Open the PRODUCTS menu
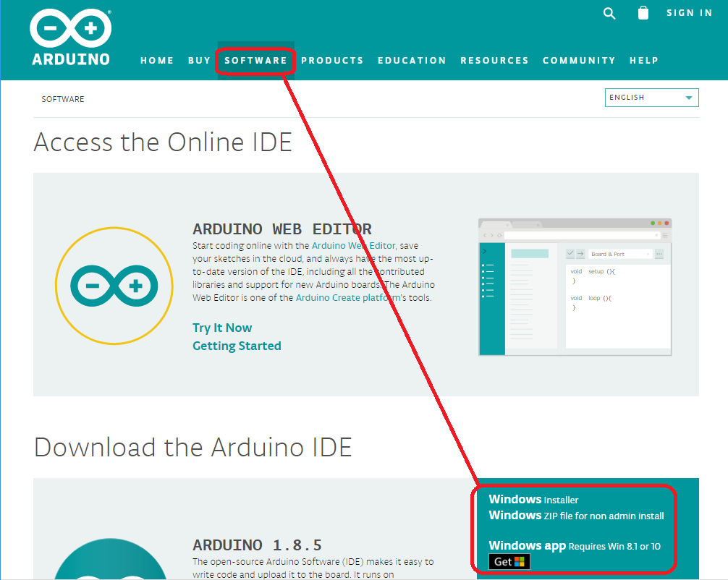The width and height of the screenshot is (728, 580). tap(333, 61)
